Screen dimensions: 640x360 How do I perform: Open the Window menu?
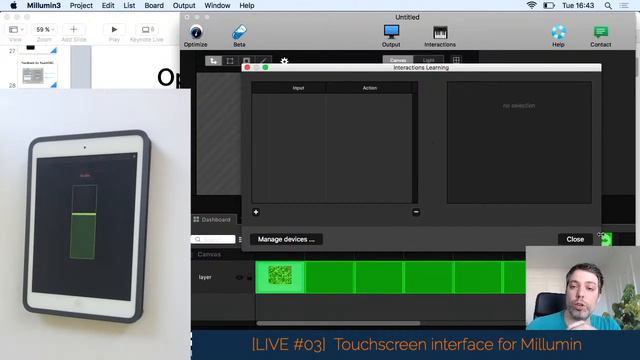pos(217,5)
